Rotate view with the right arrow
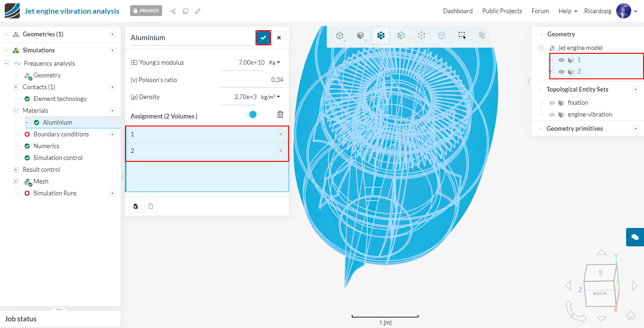This screenshot has width=644, height=328. pyautogui.click(x=635, y=286)
